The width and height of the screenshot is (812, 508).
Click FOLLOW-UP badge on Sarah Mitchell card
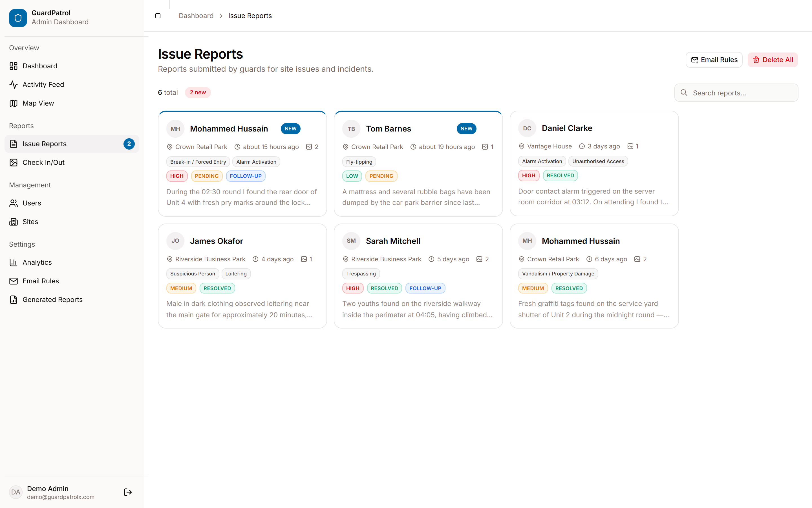click(x=425, y=288)
